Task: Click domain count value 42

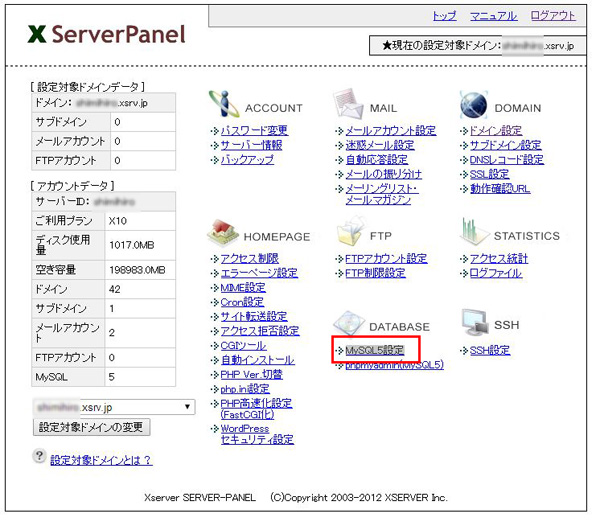Action: (x=140, y=289)
